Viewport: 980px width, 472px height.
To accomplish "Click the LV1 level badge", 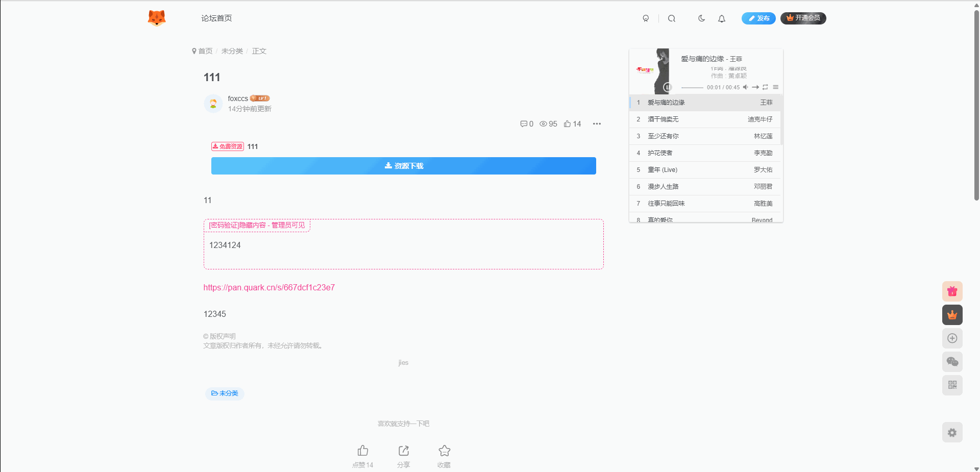I will click(260, 98).
